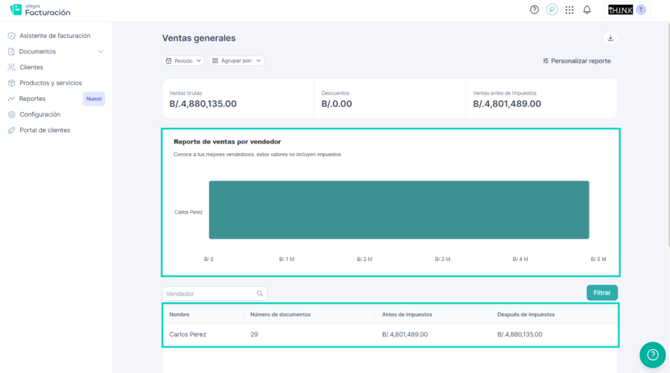Click the Nuevo badge next to Reportes
This screenshot has height=373, width=670.
click(x=94, y=99)
